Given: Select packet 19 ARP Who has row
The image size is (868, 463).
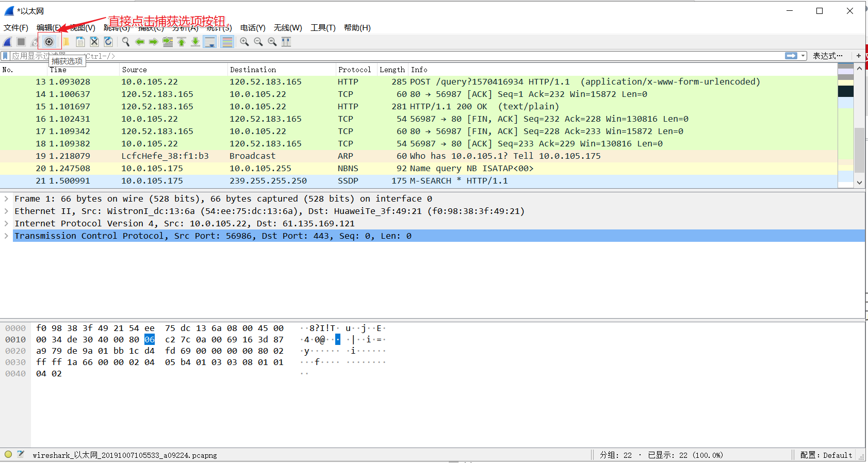Looking at the screenshot, I should click(x=419, y=156).
